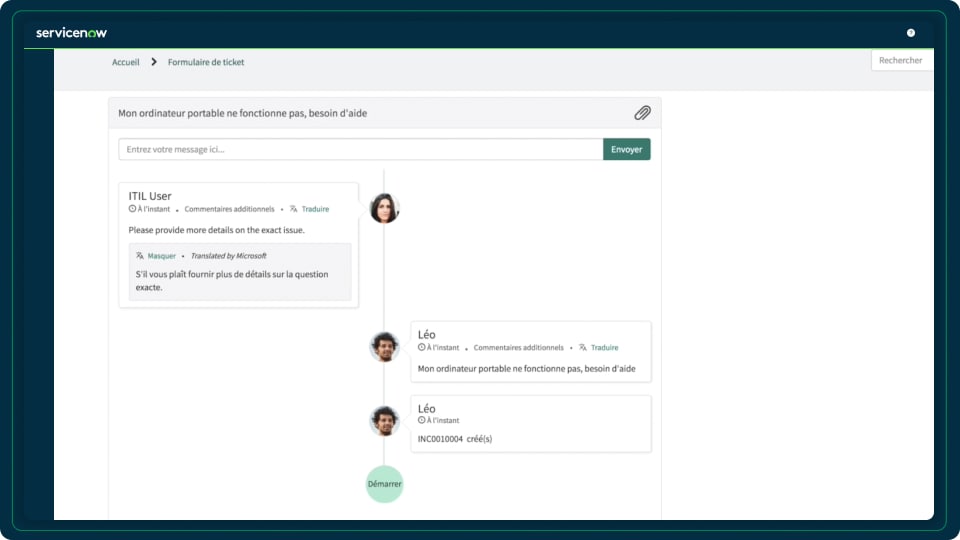Open the help question mark icon
This screenshot has width=960, height=540.
click(911, 33)
